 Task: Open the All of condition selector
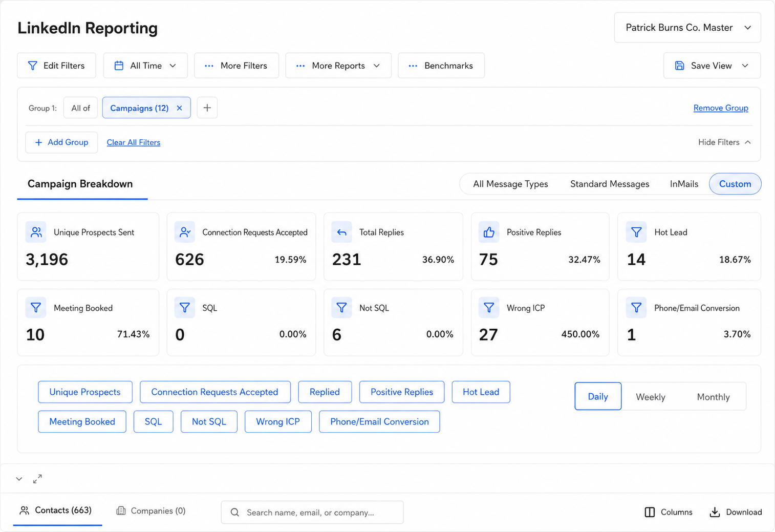[80, 108]
